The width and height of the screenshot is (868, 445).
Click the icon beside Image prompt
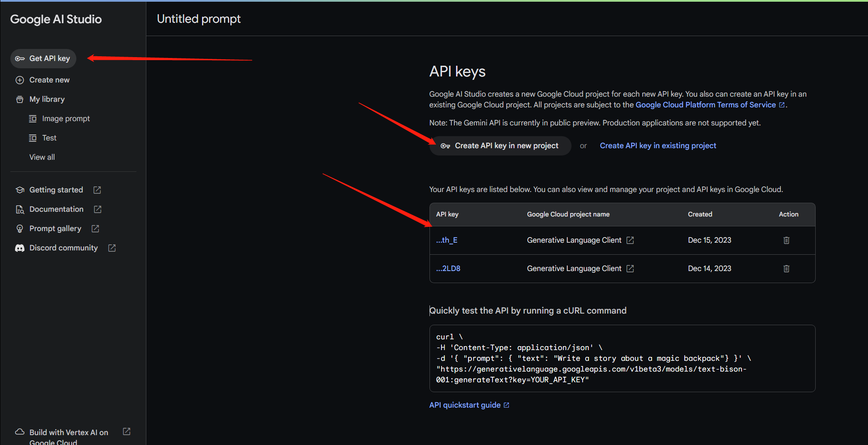(x=33, y=119)
